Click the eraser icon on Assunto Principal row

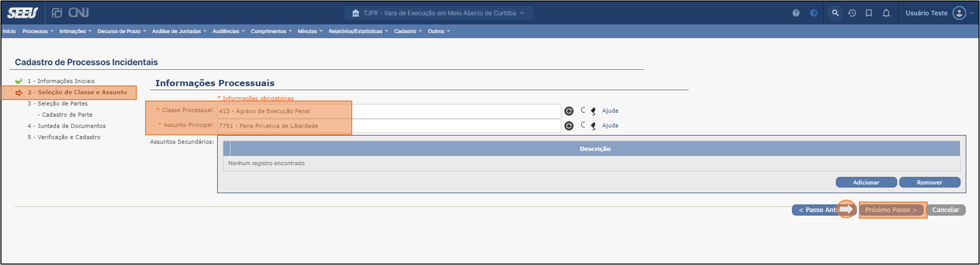point(593,126)
